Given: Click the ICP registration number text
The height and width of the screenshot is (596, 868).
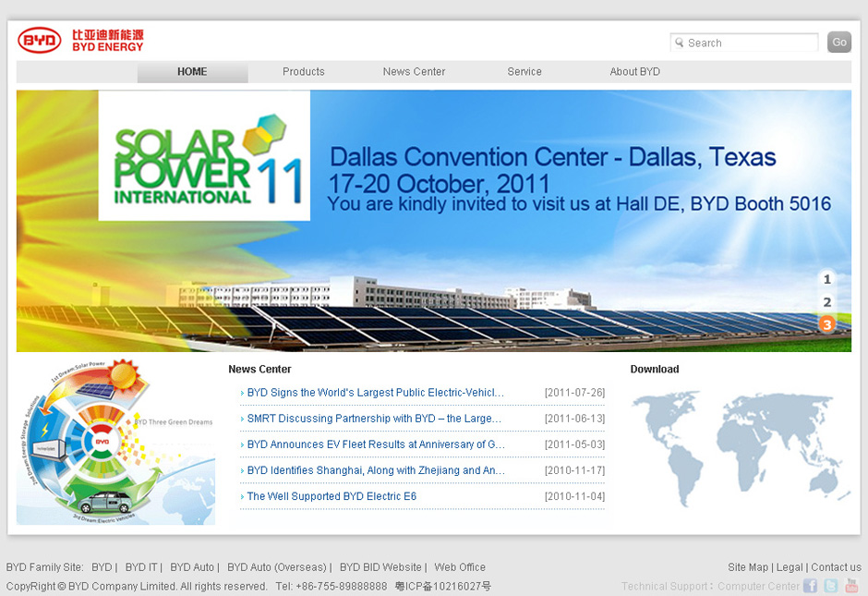Looking at the screenshot, I should point(443,587).
